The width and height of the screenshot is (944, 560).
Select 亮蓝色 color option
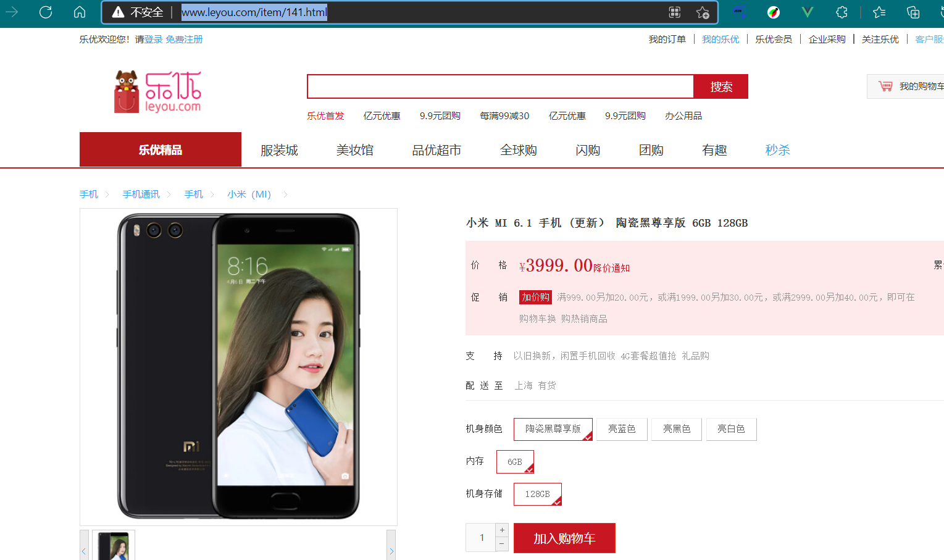pyautogui.click(x=622, y=429)
